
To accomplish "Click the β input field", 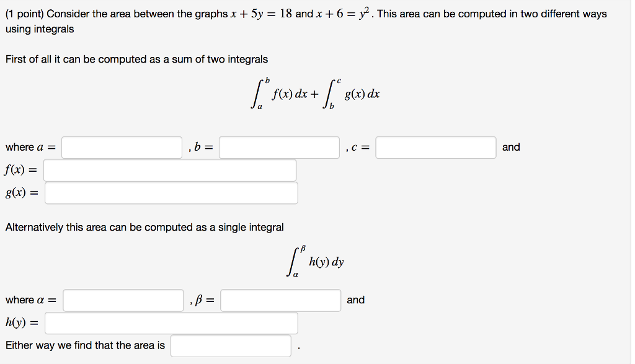I will coord(279,300).
